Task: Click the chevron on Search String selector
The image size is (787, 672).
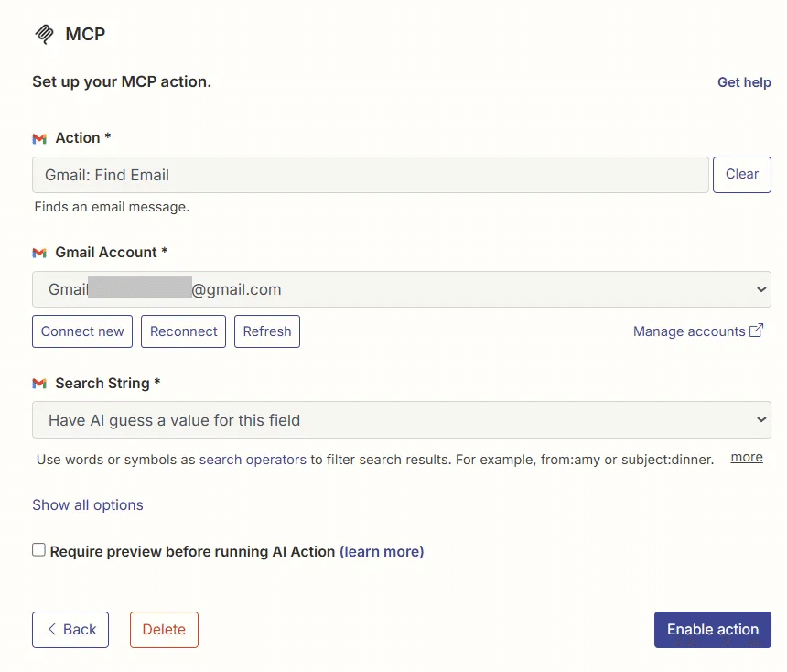Action: (760, 419)
